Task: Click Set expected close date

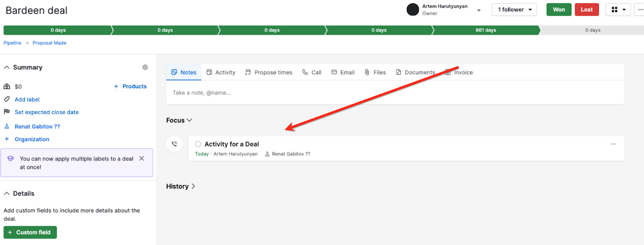Action: 47,112
